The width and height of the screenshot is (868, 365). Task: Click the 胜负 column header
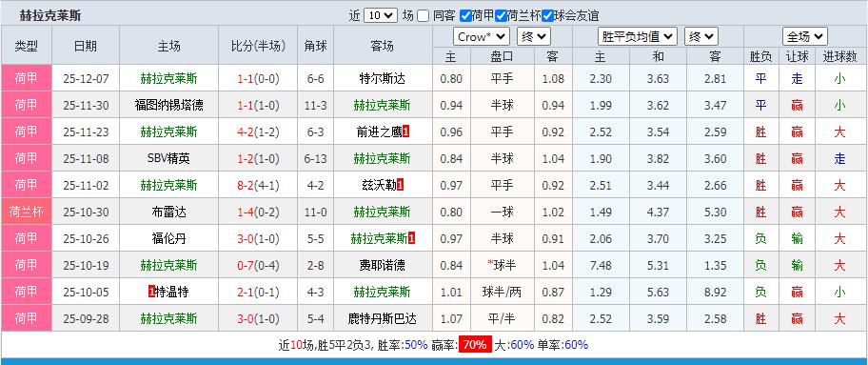[761, 56]
